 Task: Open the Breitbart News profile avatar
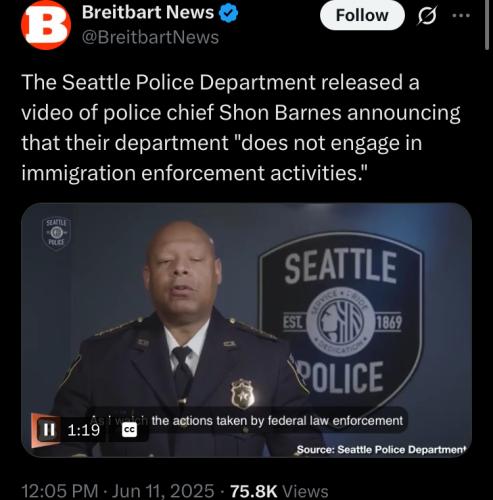tap(46, 25)
